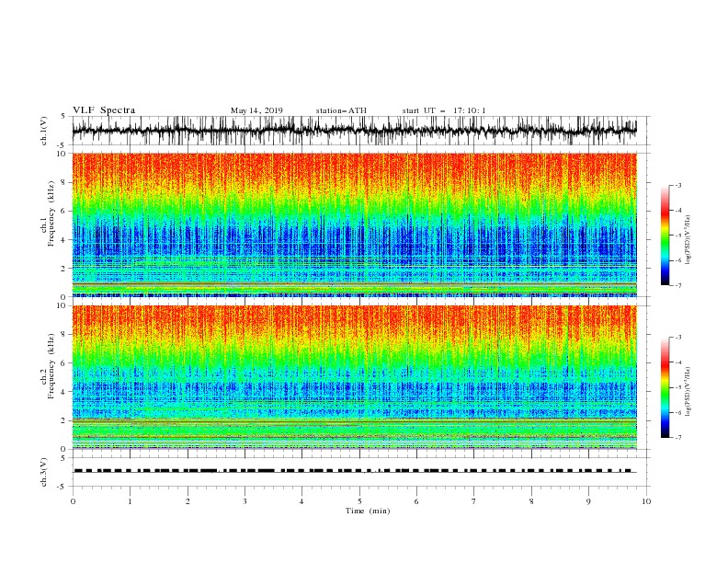Click the 'ch.2 Frequency (kHz)' axis label
The image size is (728, 563).
point(49,366)
